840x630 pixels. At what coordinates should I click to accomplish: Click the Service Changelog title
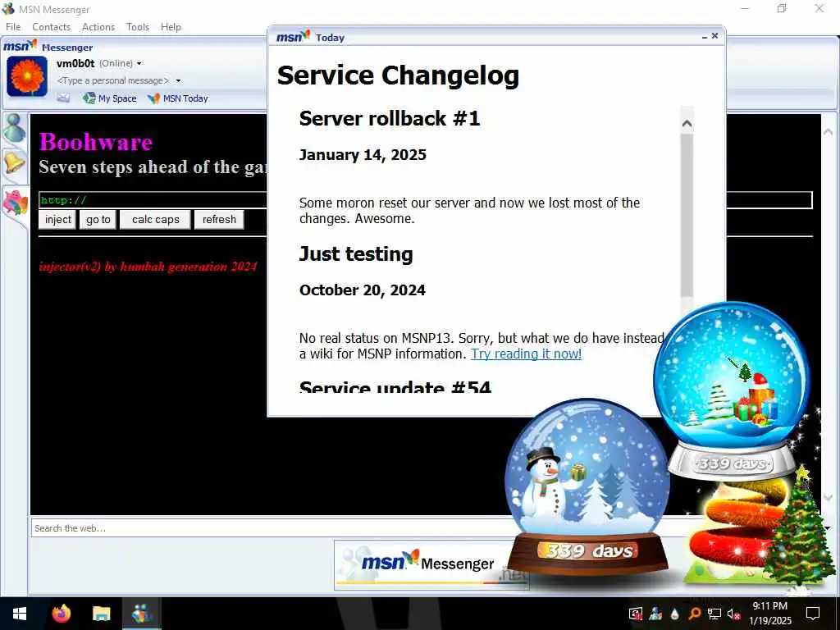click(398, 75)
